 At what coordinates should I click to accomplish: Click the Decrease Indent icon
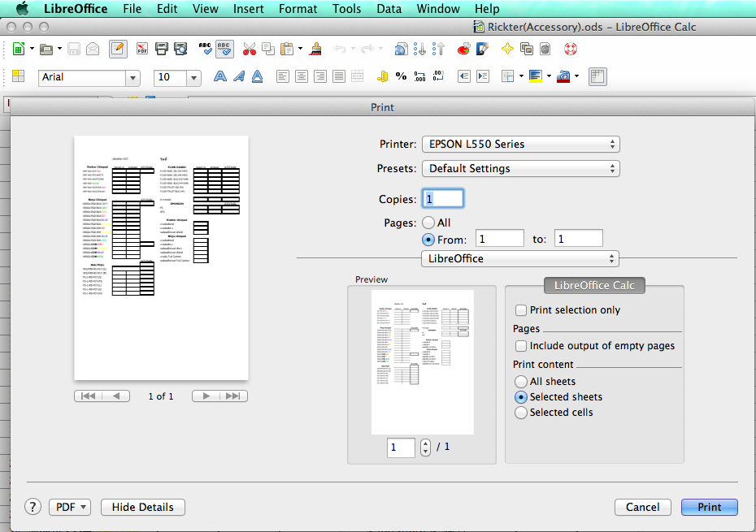464,76
